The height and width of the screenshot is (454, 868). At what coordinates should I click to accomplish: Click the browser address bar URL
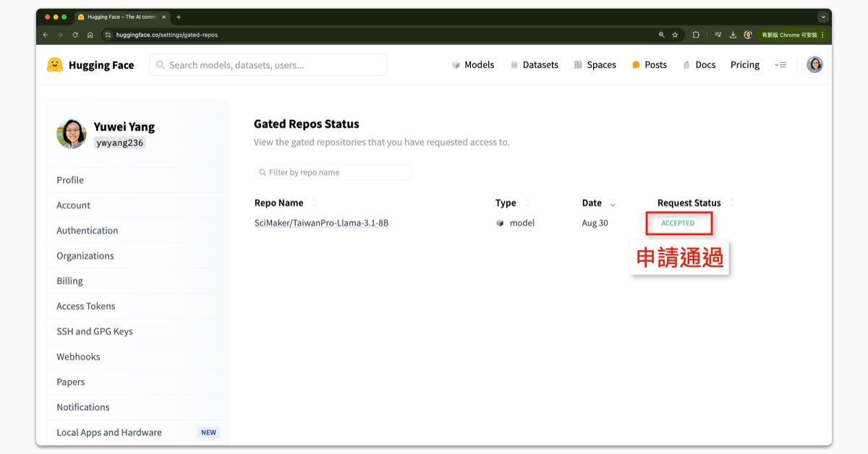167,35
